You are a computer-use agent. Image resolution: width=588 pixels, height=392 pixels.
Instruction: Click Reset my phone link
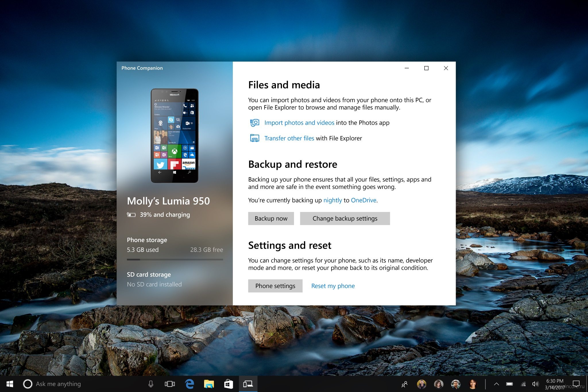click(x=333, y=286)
